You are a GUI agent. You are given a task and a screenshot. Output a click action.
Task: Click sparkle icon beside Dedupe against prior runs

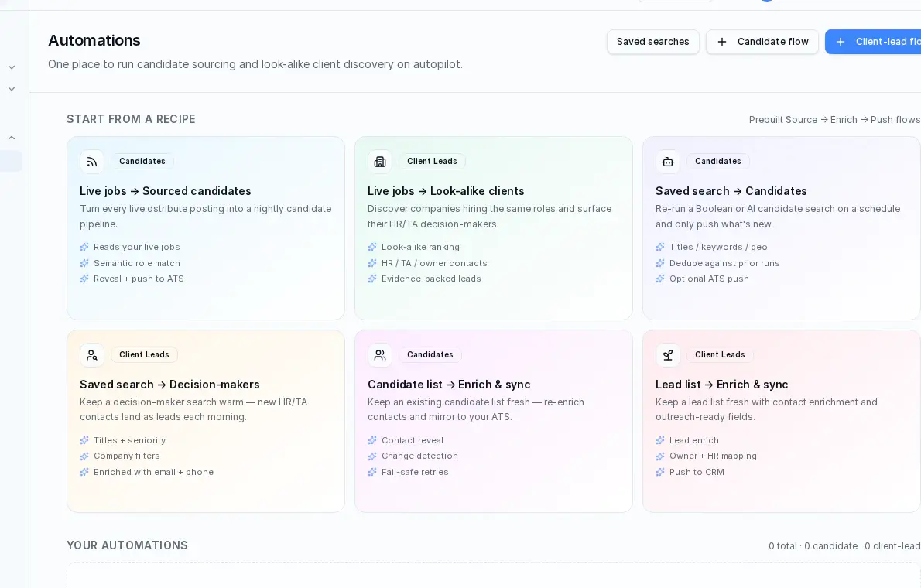tap(659, 263)
